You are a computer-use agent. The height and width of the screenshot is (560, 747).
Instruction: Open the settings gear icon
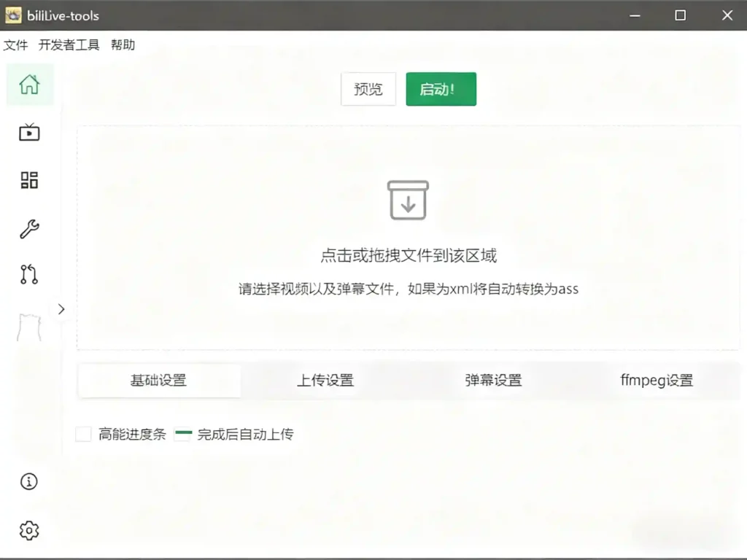[28, 531]
